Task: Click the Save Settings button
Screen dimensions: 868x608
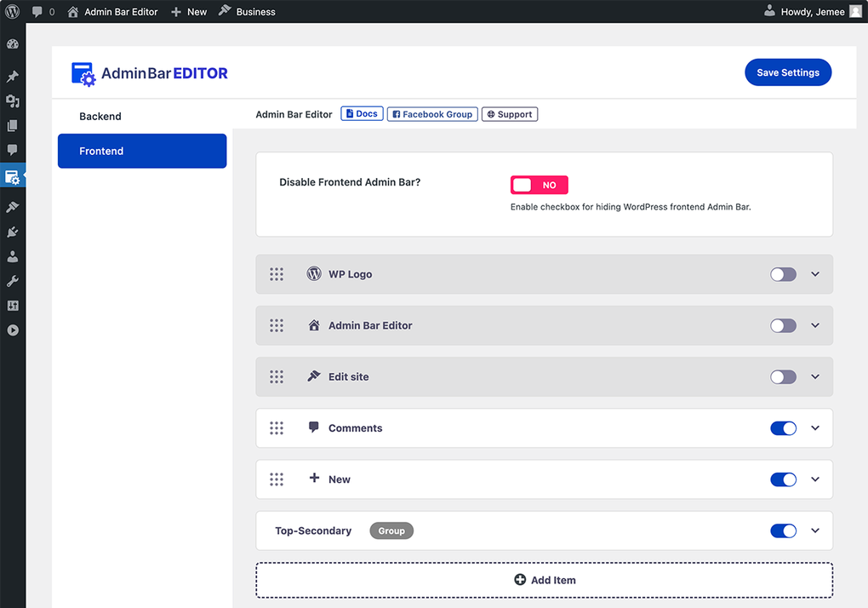Action: click(x=787, y=72)
